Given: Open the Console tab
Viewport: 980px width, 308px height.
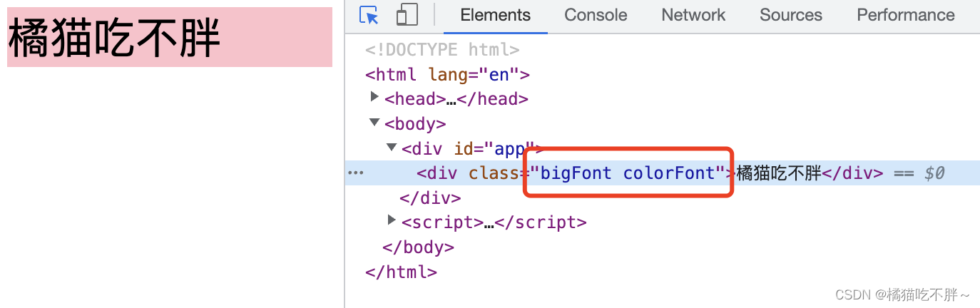Looking at the screenshot, I should [x=596, y=15].
